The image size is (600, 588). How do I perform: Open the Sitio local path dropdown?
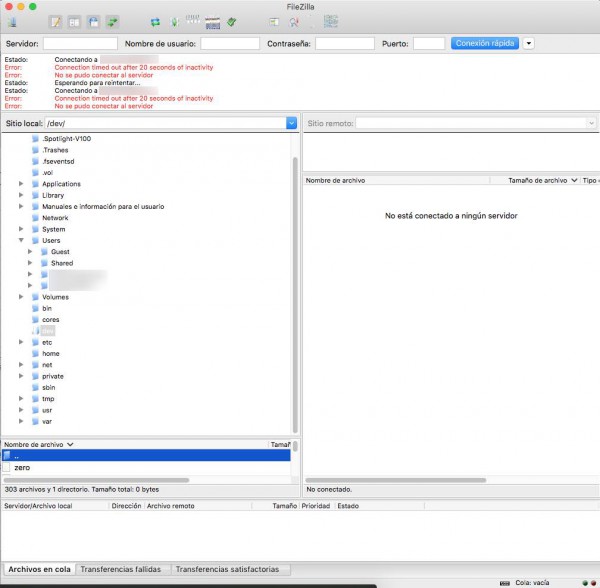point(291,123)
